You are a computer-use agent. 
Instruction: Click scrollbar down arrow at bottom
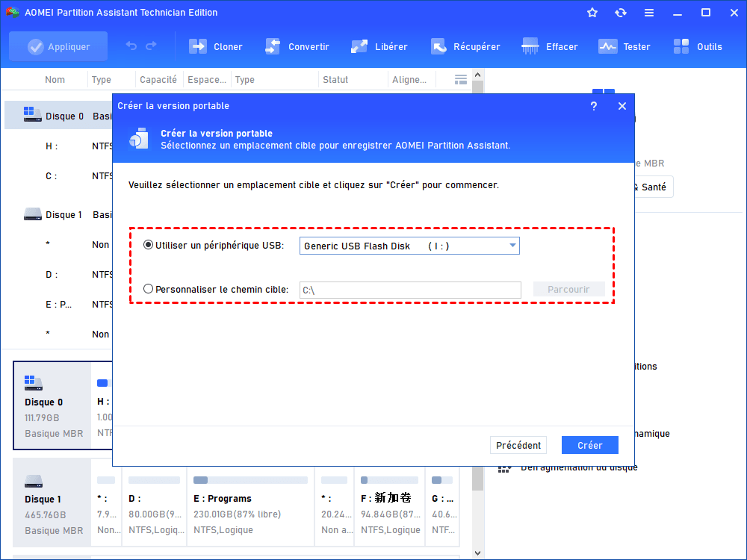478,553
